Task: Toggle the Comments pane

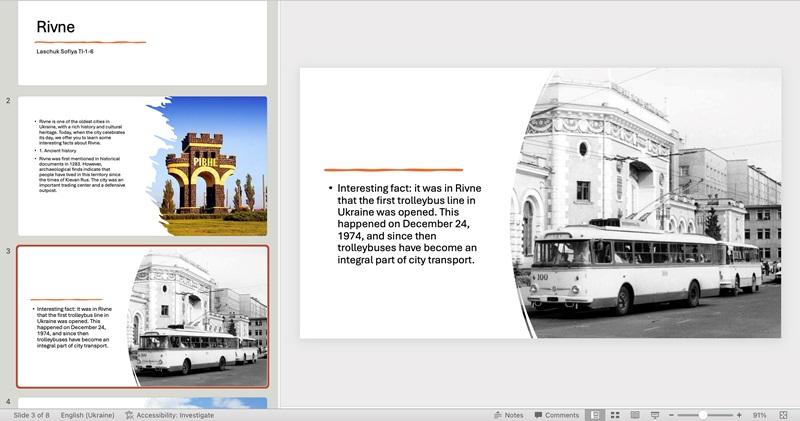Action: [x=556, y=414]
